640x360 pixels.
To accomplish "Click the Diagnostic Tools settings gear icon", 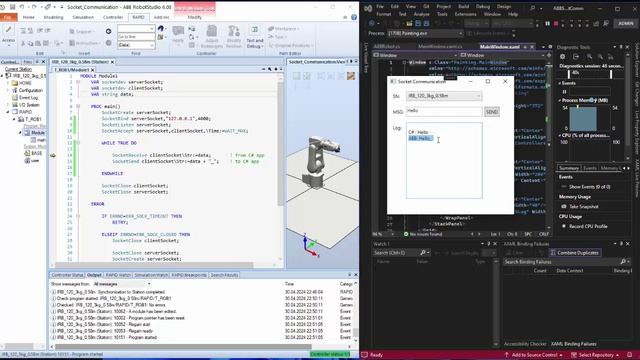I will point(562,57).
